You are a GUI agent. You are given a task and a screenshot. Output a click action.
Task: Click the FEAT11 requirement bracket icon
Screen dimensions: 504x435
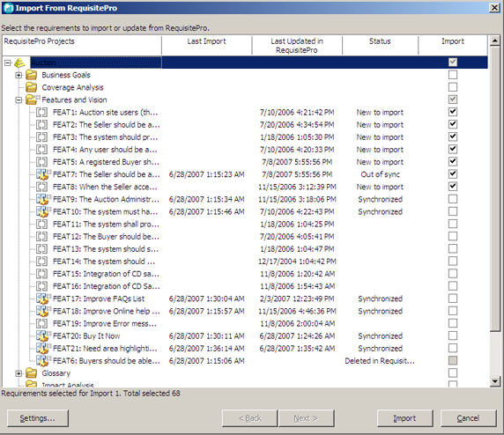[41, 225]
